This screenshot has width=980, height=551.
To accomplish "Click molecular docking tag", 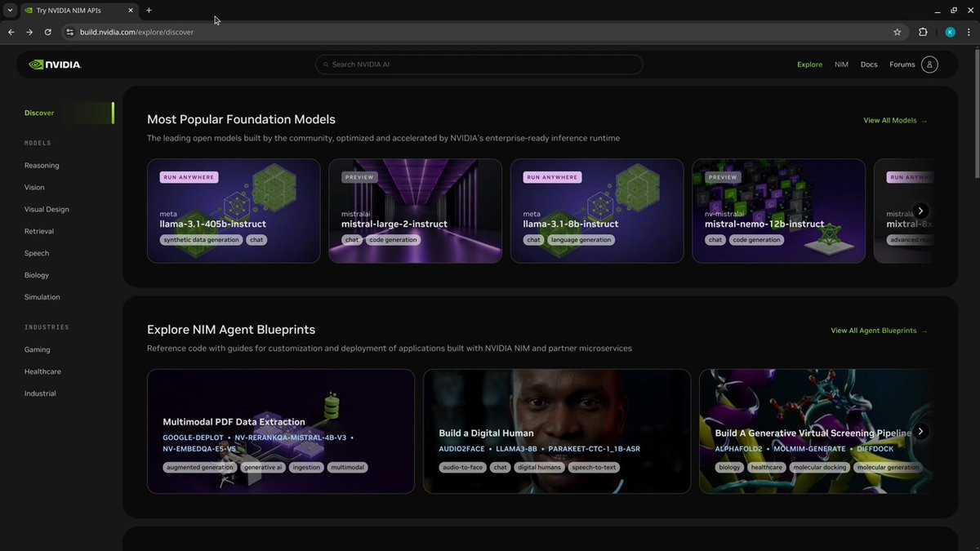I will click(820, 468).
